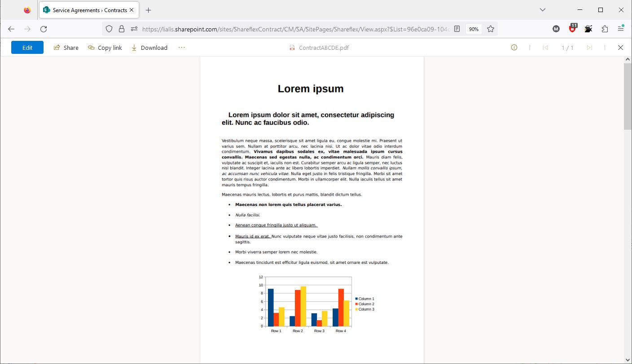The image size is (632, 364).
Task: Open a new browser tab
Action: coord(149,10)
